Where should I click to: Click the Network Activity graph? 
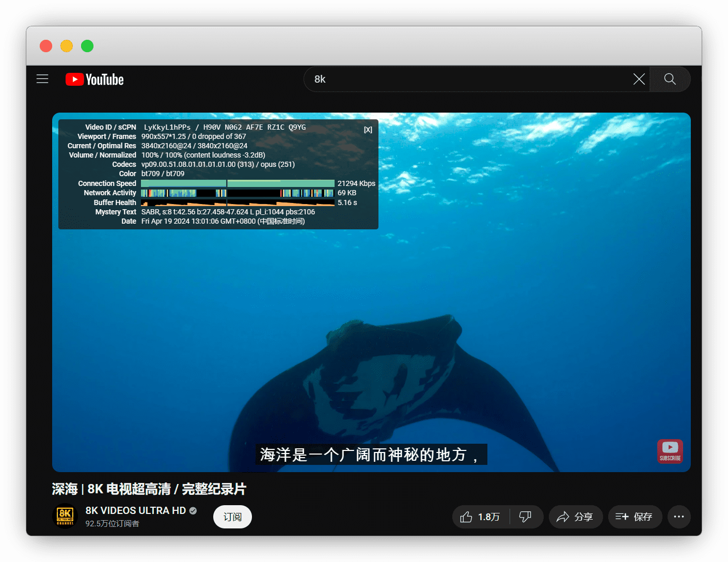(x=238, y=193)
